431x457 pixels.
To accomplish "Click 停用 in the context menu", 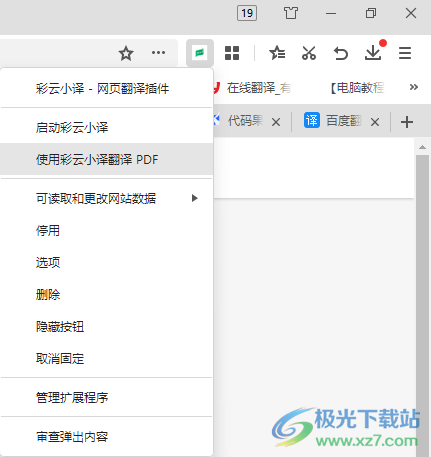I will pyautogui.click(x=107, y=231).
